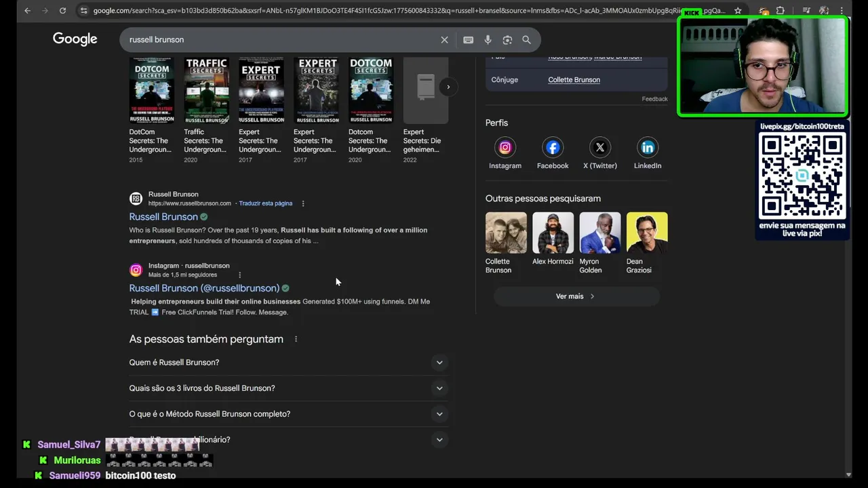Open the Chrome three-dot menu
The height and width of the screenshot is (488, 868).
pyautogui.click(x=843, y=11)
